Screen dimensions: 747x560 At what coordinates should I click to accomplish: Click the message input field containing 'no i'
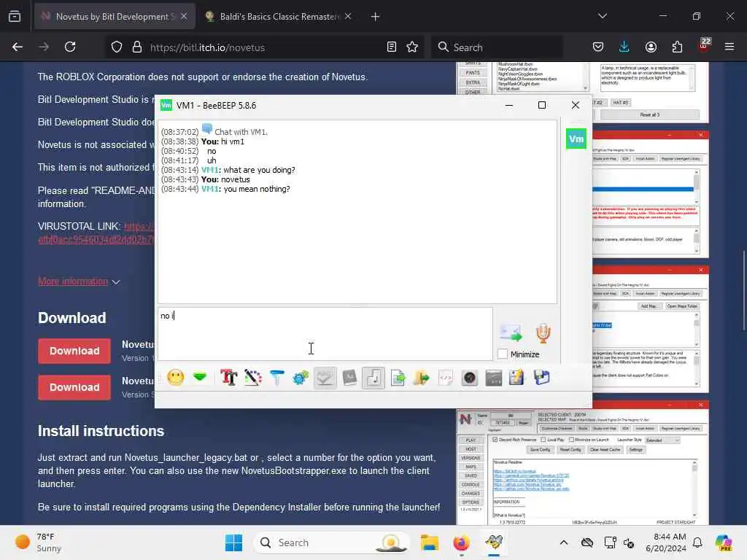[325, 333]
